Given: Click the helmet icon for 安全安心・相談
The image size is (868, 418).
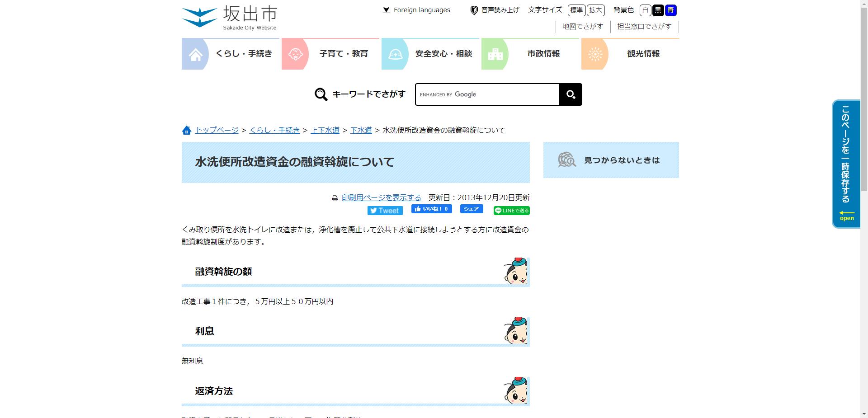Looking at the screenshot, I should pos(395,53).
